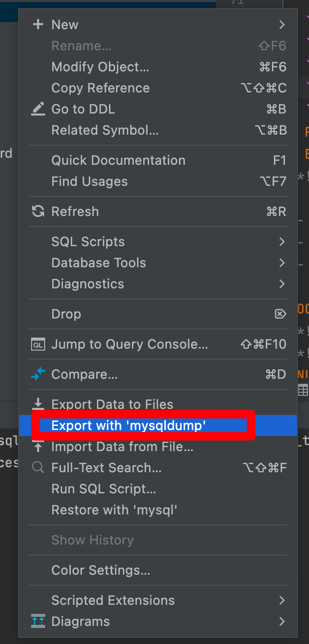
Task: Click the Refresh circular-arrows icon
Action: tap(38, 211)
